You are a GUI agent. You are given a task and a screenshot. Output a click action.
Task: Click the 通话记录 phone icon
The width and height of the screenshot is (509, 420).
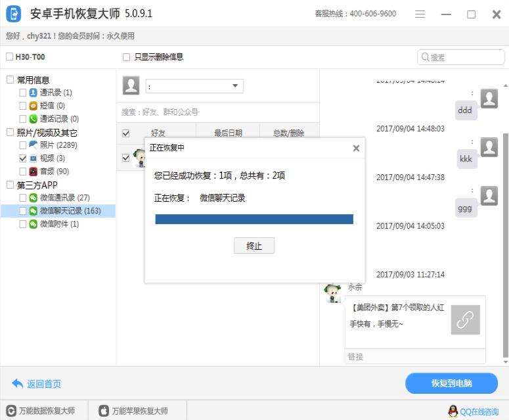pos(33,119)
